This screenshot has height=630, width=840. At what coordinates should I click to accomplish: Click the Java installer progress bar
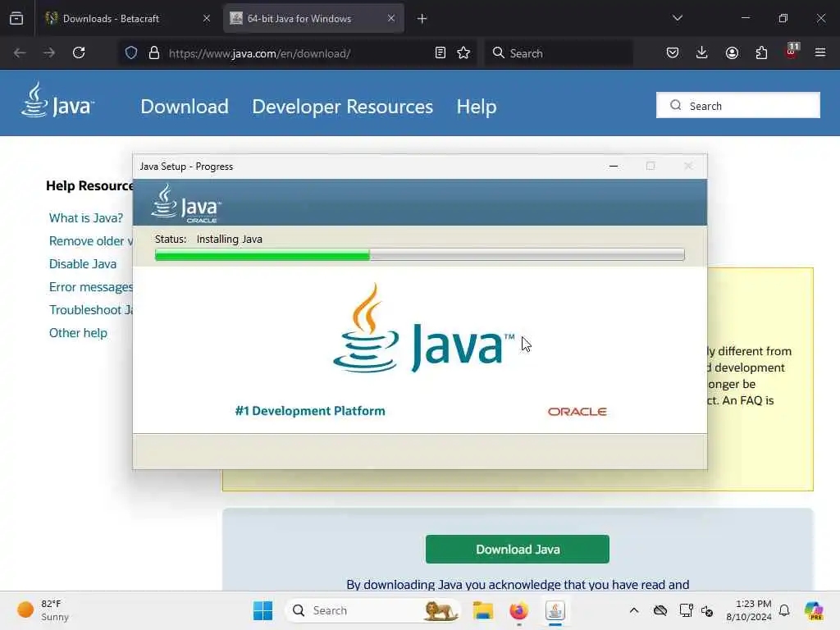pyautogui.click(x=419, y=255)
